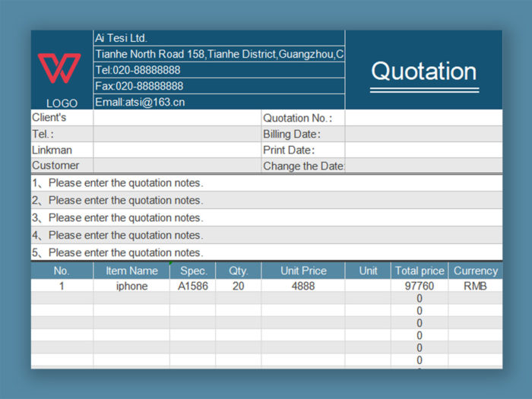The image size is (532, 399).
Task: Select the iphone item cell
Action: click(x=131, y=287)
